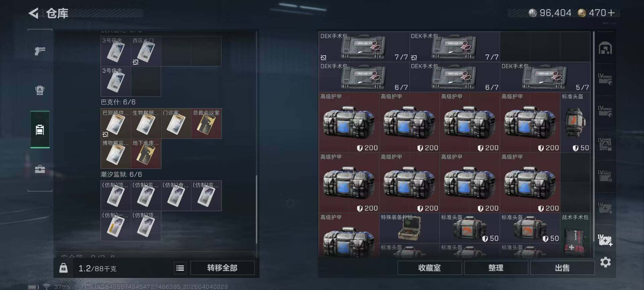Click the medical kit IV storage box icon
644x290 pixels.
[605, 240]
